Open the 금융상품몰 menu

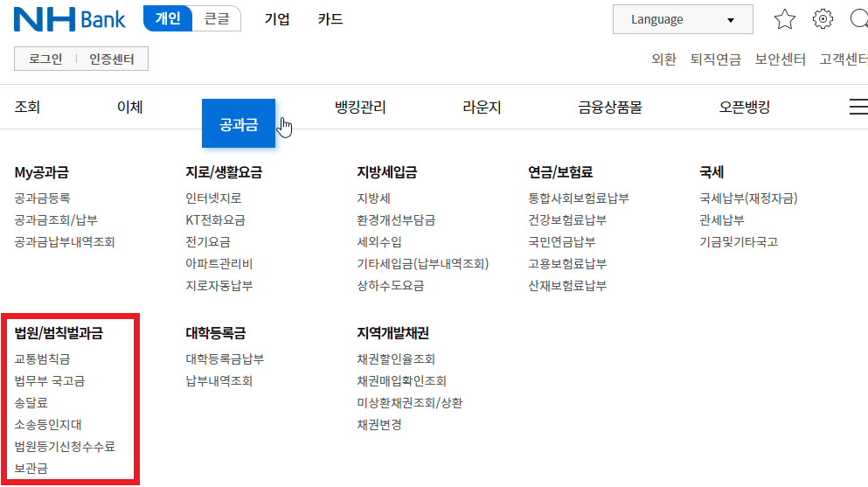(610, 107)
